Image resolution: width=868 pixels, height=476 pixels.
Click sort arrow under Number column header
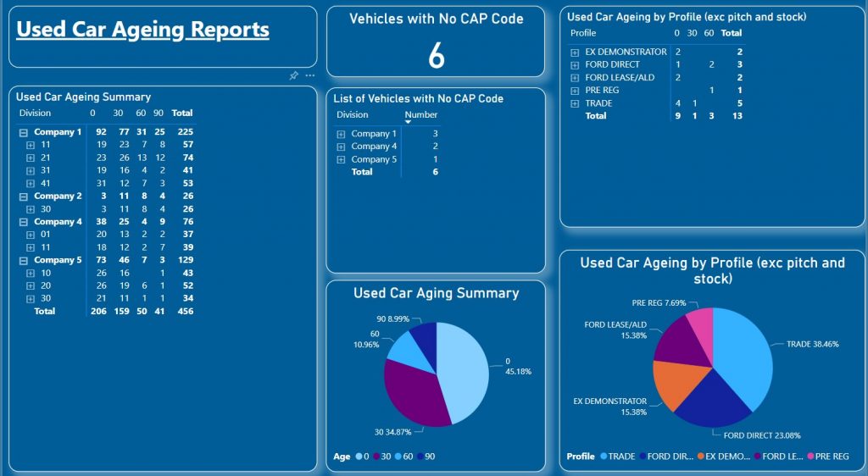tap(409, 123)
